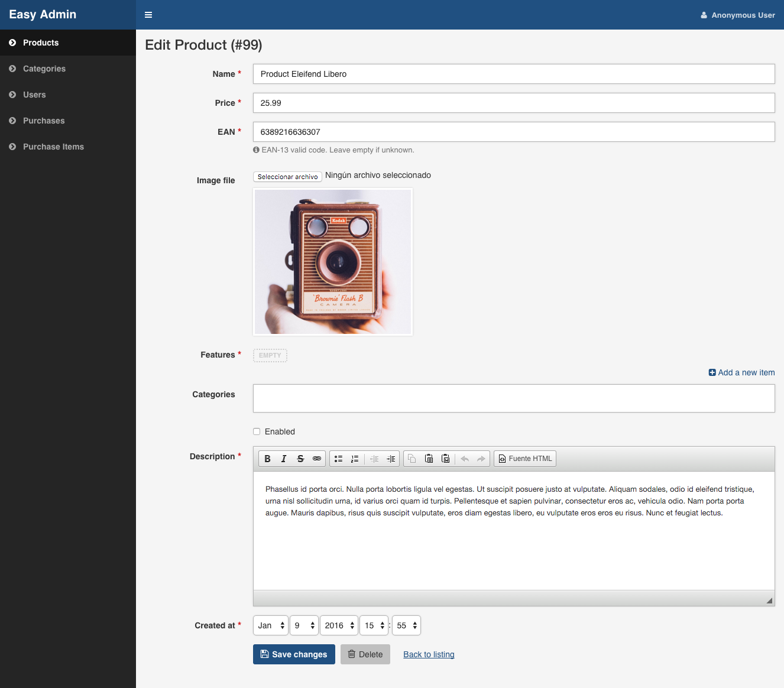Switch the editor to Fuente HTML mode
Screen dimensions: 784x688
point(525,459)
